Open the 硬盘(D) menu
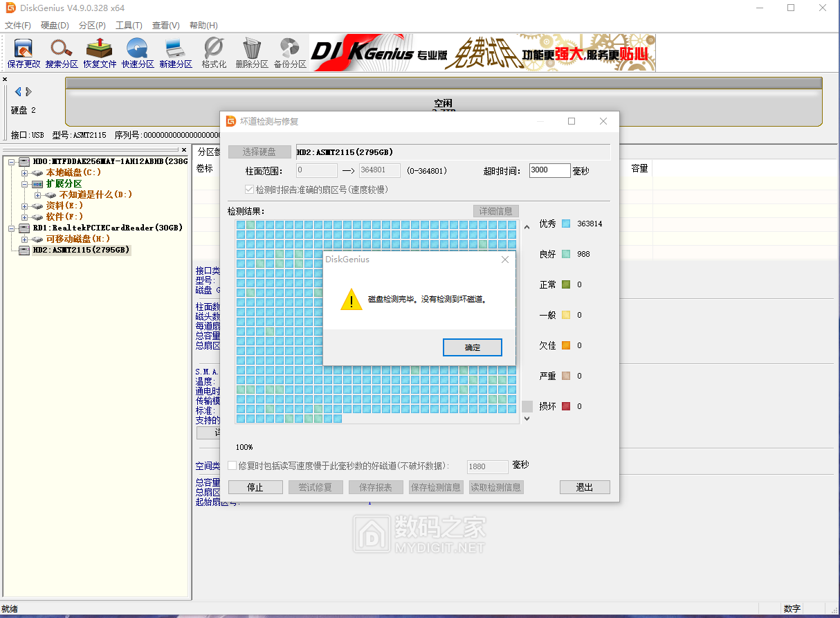 (55, 26)
